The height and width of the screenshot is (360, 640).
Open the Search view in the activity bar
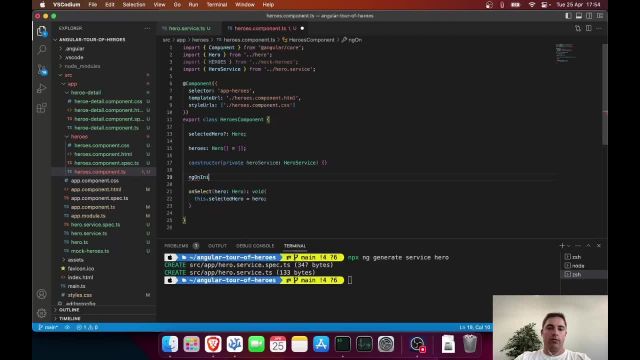(41, 50)
